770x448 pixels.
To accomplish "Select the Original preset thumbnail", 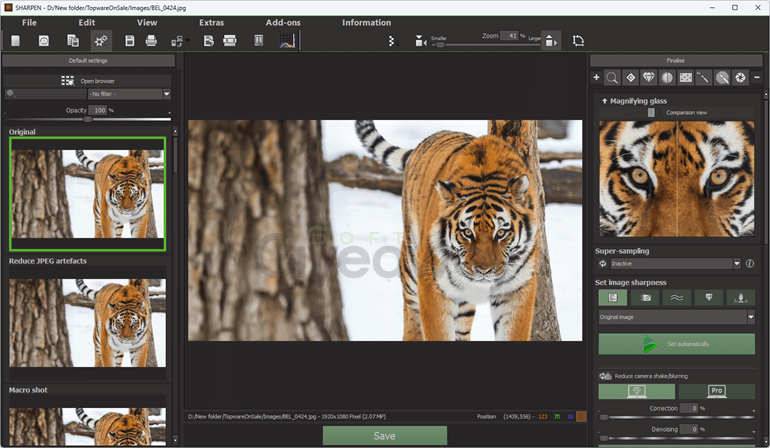I will (87, 194).
